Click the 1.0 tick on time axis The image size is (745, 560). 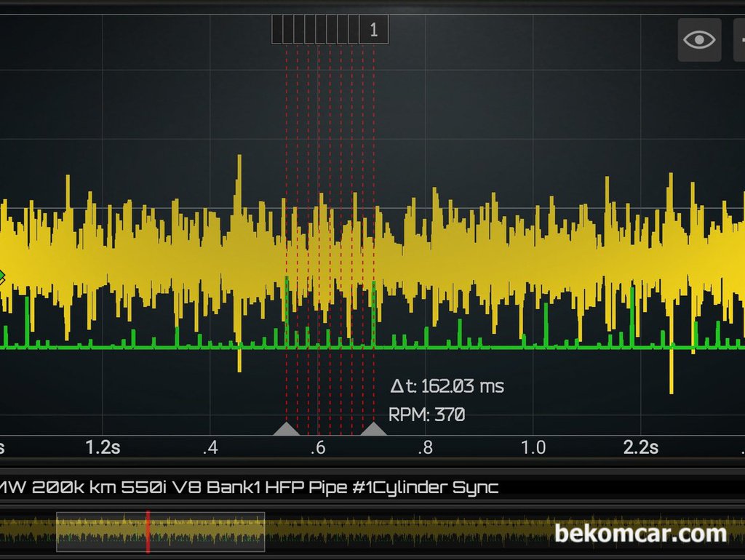click(533, 447)
